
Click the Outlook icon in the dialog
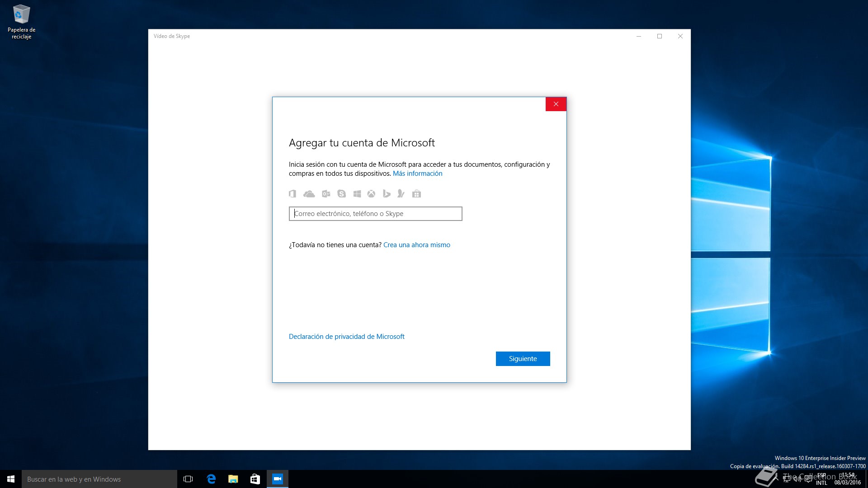[x=326, y=194]
